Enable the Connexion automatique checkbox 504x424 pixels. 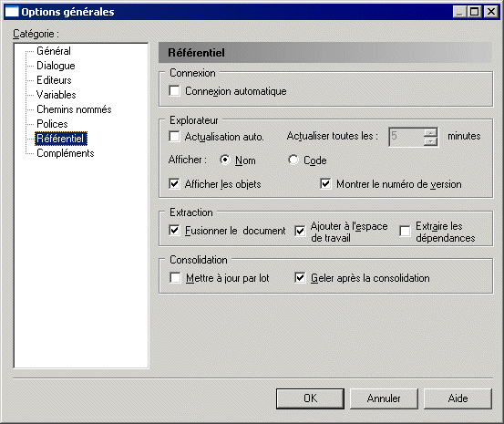[x=174, y=90]
